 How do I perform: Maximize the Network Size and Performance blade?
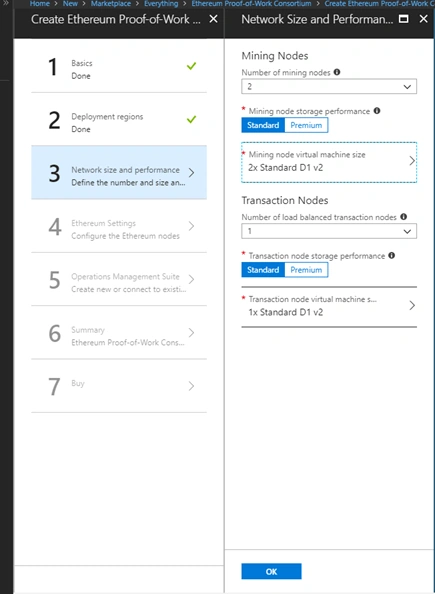[x=404, y=19]
